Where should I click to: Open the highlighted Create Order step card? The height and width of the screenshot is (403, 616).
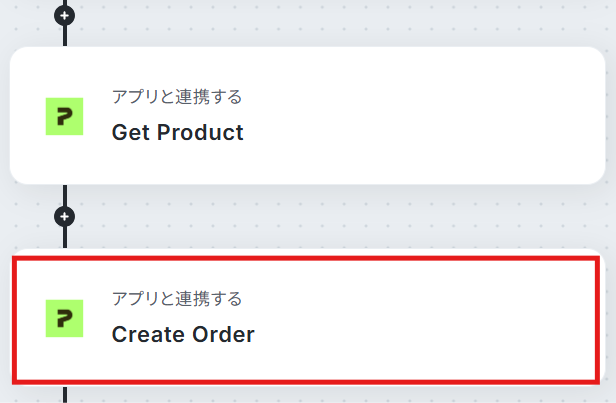(x=307, y=319)
